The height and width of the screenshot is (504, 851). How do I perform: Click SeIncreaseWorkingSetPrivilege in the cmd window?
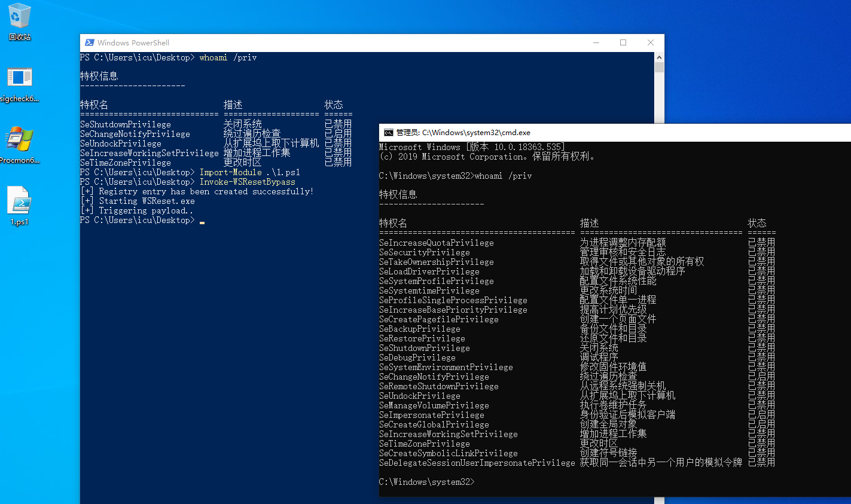449,434
